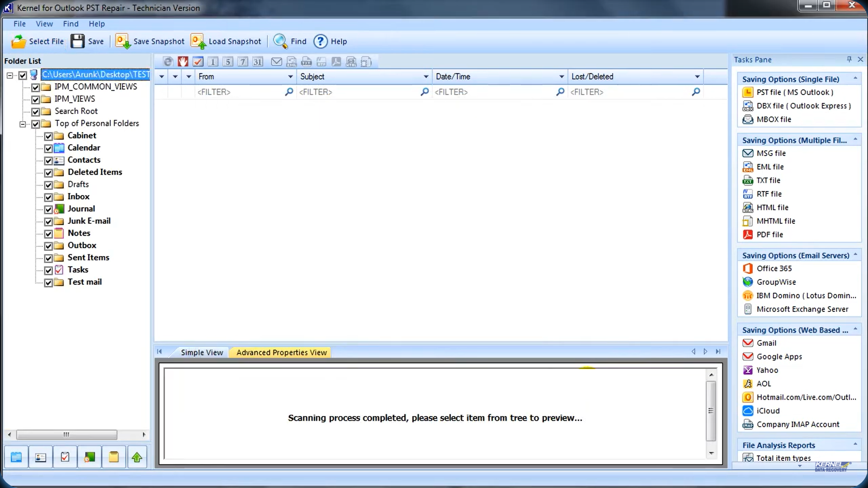Click the red stop hand icon
This screenshot has height=488, width=868.
coord(183,62)
